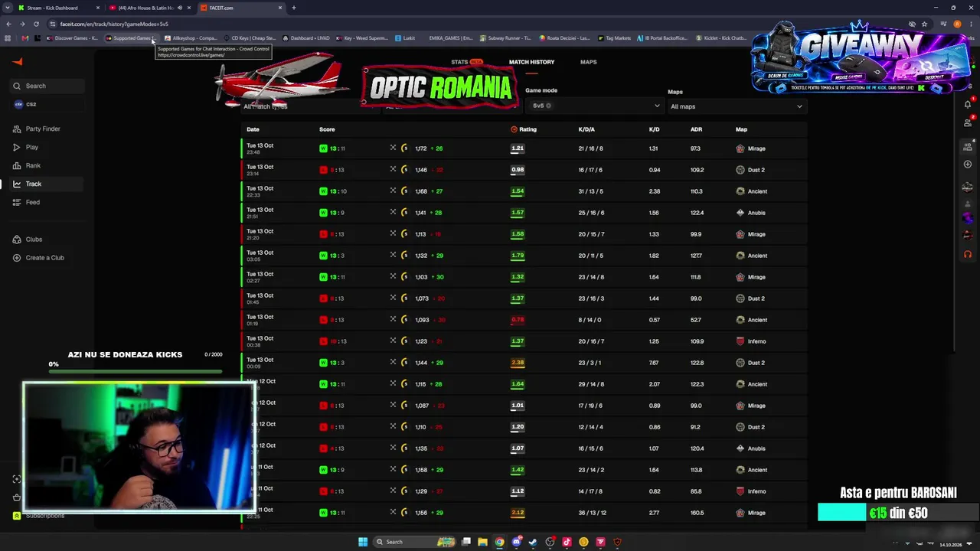Viewport: 980px width, 551px height.
Task: Switch to the Stream - Kick Dashboard browser tab
Action: click(58, 8)
